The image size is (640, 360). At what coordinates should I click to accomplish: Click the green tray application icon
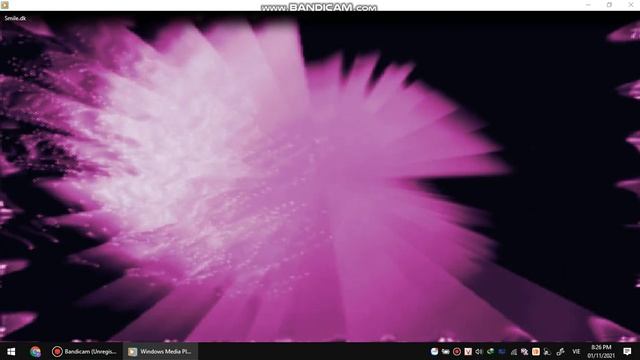pos(490,351)
